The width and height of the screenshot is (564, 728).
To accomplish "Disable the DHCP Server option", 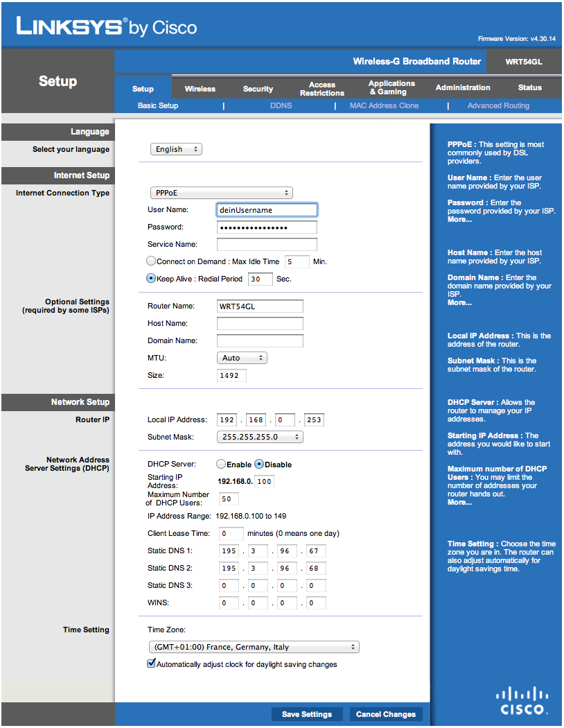I will [259, 465].
